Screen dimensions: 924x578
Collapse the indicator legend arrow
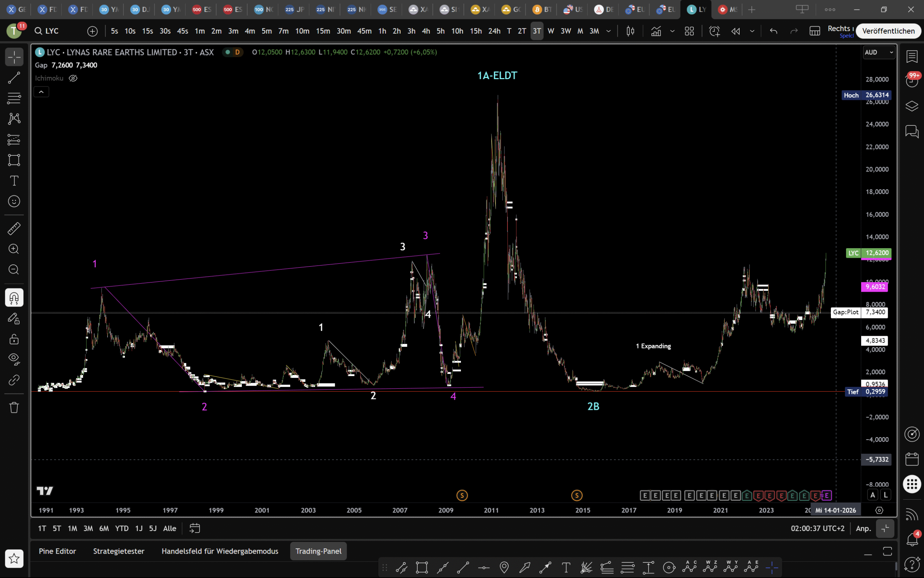pos(41,92)
